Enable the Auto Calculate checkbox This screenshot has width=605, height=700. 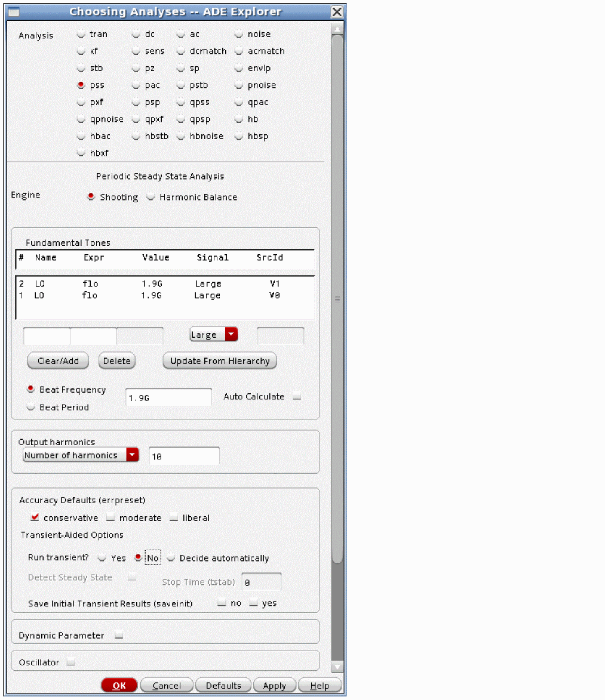point(297,396)
